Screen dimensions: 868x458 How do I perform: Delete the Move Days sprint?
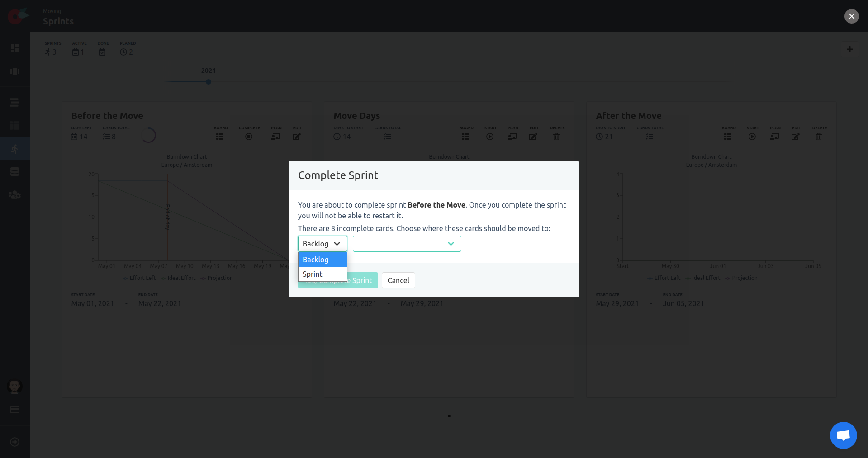pos(556,137)
